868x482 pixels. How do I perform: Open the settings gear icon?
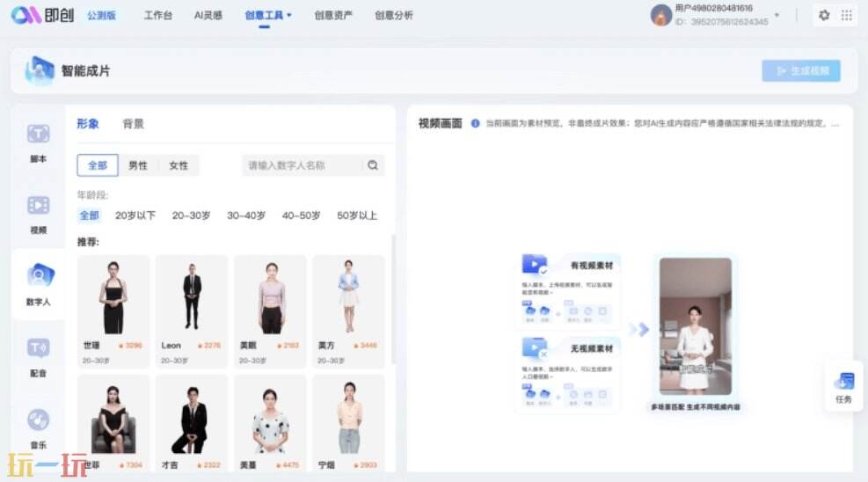tap(824, 16)
